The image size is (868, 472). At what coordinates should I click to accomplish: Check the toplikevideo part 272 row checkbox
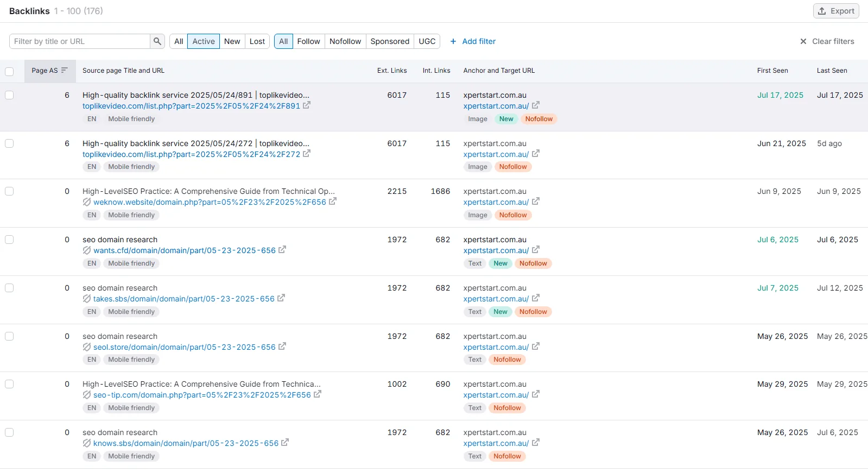[9, 143]
